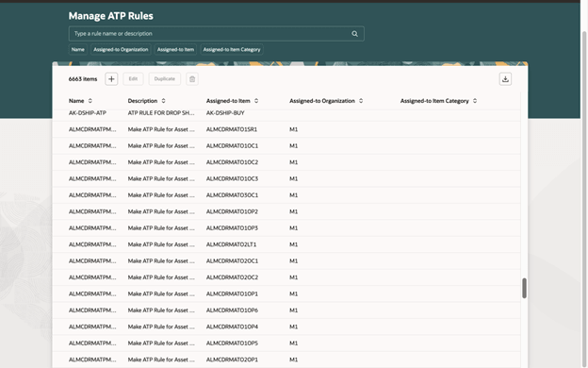Image resolution: width=588 pixels, height=368 pixels.
Task: Click the ATP RULE FOR DROP SH... description
Action: [161, 113]
